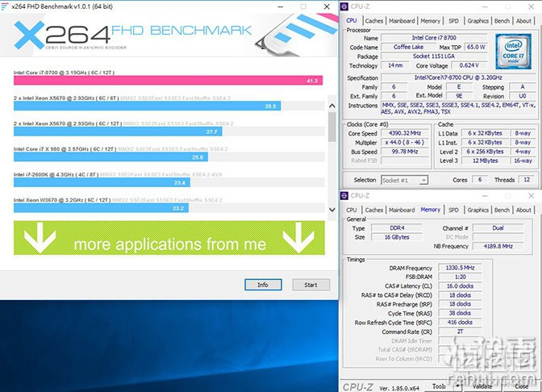Select SPD tab in upper CPU-Z window
The height and width of the screenshot is (392, 542).
(453, 21)
